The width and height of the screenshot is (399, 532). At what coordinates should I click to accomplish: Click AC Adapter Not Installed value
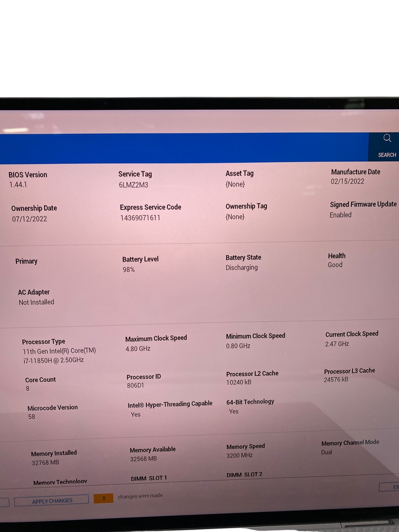[36, 302]
